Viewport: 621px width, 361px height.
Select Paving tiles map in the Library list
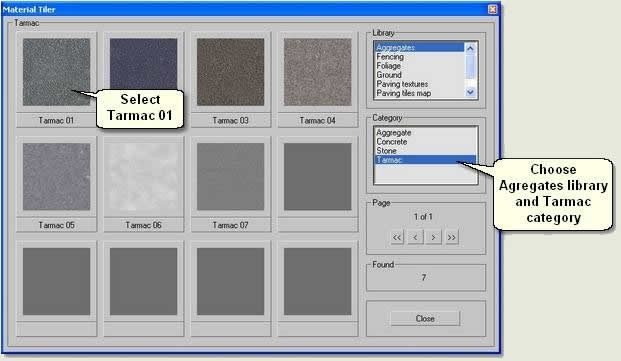419,93
